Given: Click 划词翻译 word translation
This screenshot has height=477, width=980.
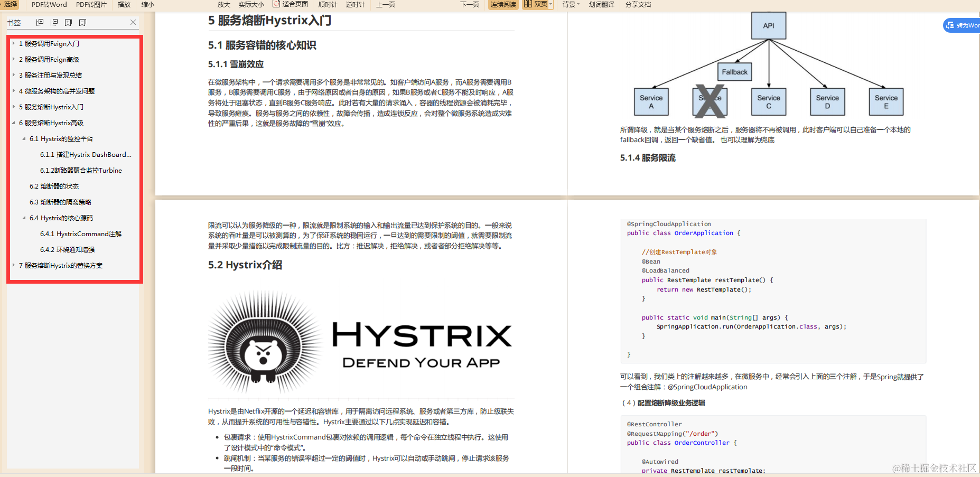Looking at the screenshot, I should [x=602, y=5].
